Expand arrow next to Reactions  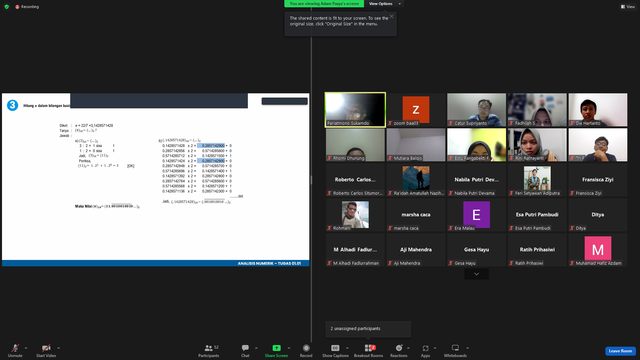coord(408,348)
